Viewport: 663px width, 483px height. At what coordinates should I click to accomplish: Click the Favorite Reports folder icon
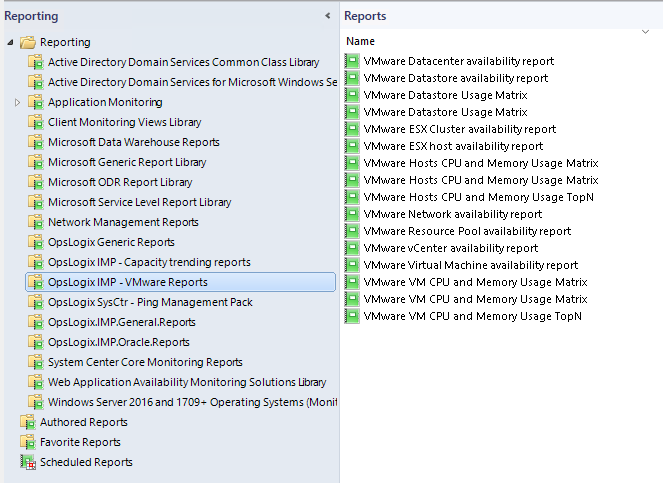[x=28, y=442]
